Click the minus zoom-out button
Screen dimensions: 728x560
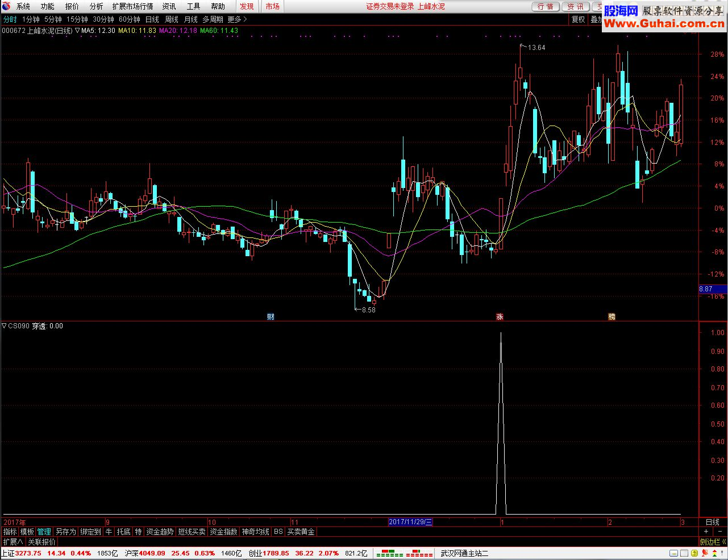(x=719, y=532)
